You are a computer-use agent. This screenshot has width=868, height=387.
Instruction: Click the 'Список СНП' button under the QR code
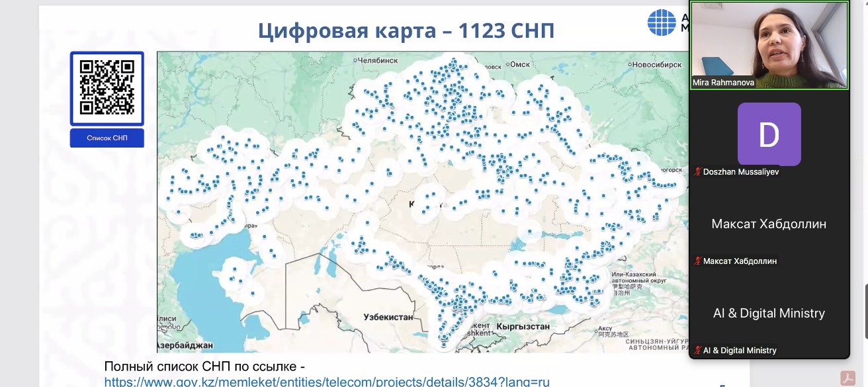[107, 138]
